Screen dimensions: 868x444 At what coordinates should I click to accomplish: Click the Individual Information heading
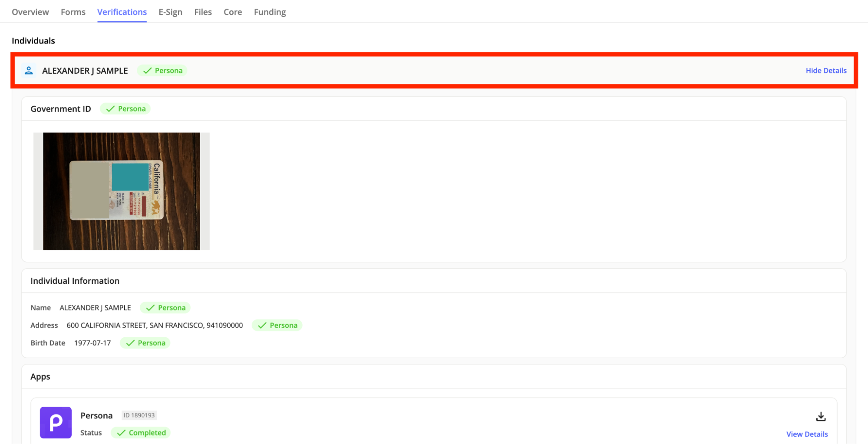tap(75, 281)
